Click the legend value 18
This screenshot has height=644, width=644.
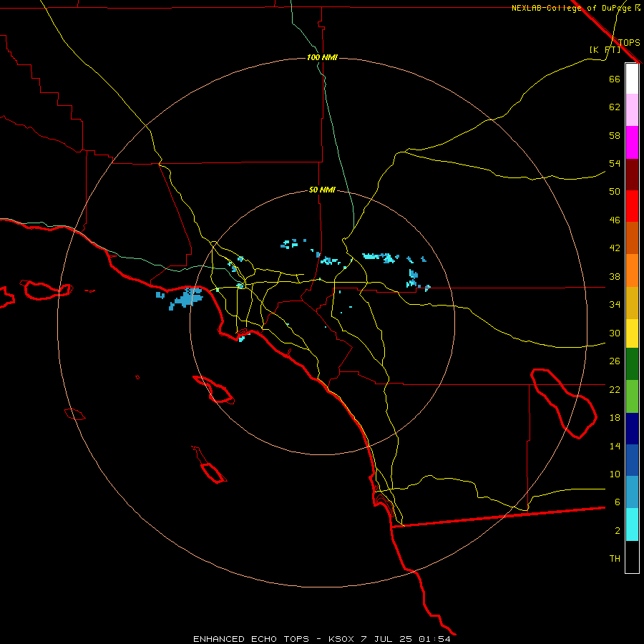pos(615,418)
